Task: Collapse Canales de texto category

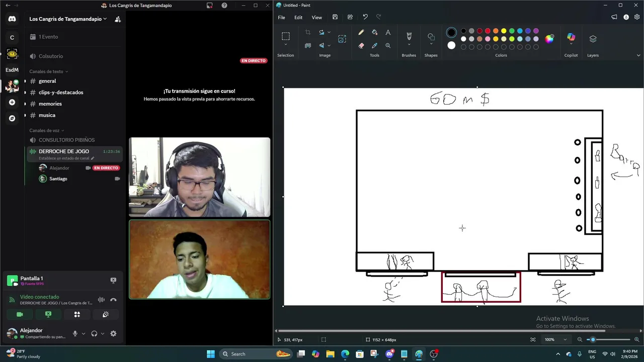Action: [x=48, y=71]
